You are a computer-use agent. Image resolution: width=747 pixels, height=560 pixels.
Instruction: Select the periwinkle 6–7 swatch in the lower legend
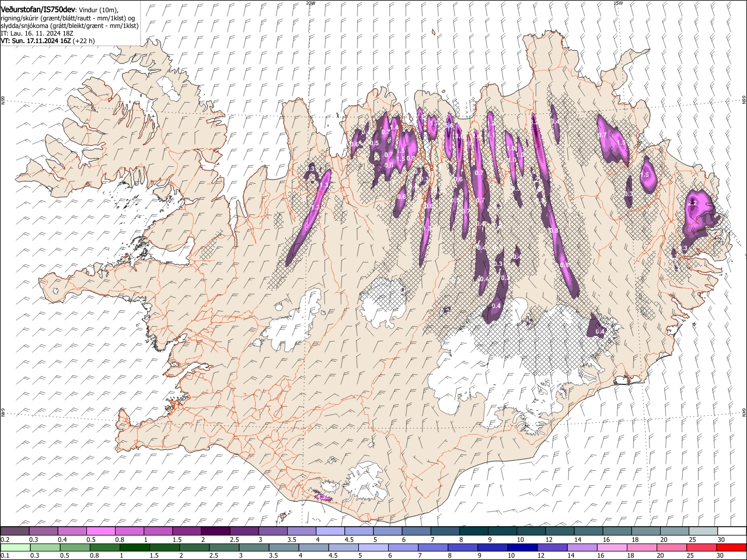pyautogui.click(x=403, y=547)
